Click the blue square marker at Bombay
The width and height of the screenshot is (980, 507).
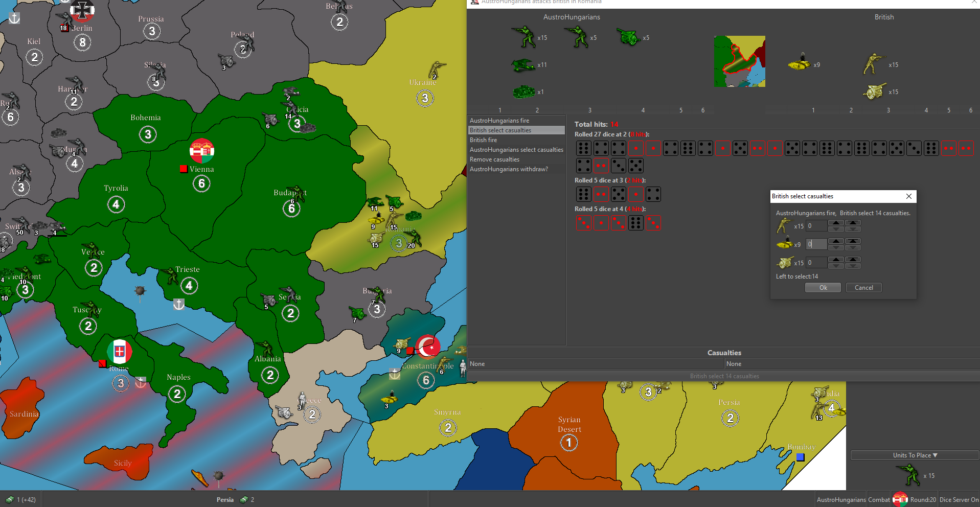[801, 457]
